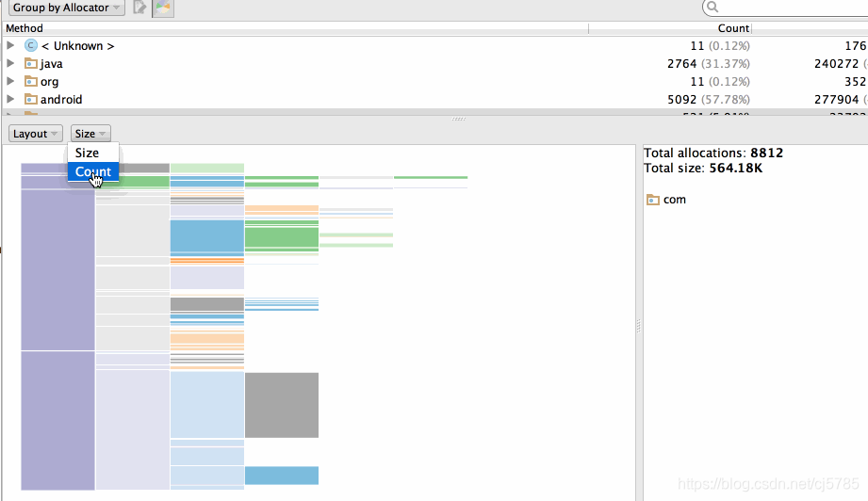
Task: Click the java package folder icon
Action: [31, 64]
